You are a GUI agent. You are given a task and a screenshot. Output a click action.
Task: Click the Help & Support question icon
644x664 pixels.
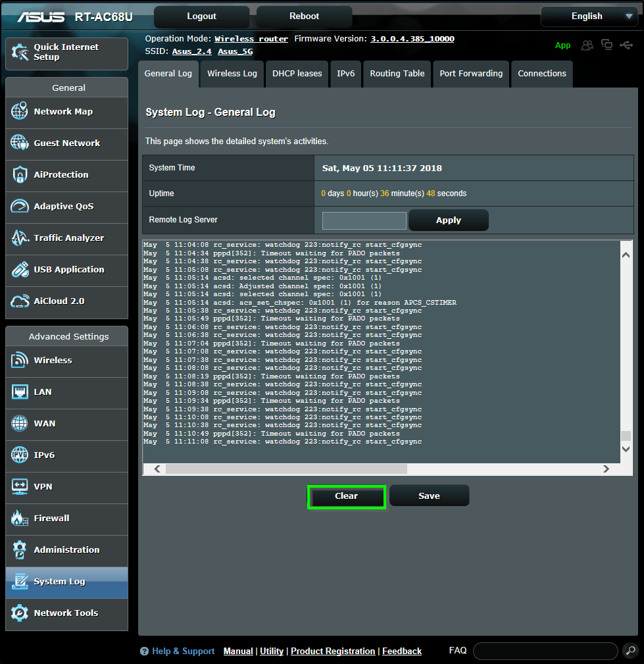[x=144, y=651]
